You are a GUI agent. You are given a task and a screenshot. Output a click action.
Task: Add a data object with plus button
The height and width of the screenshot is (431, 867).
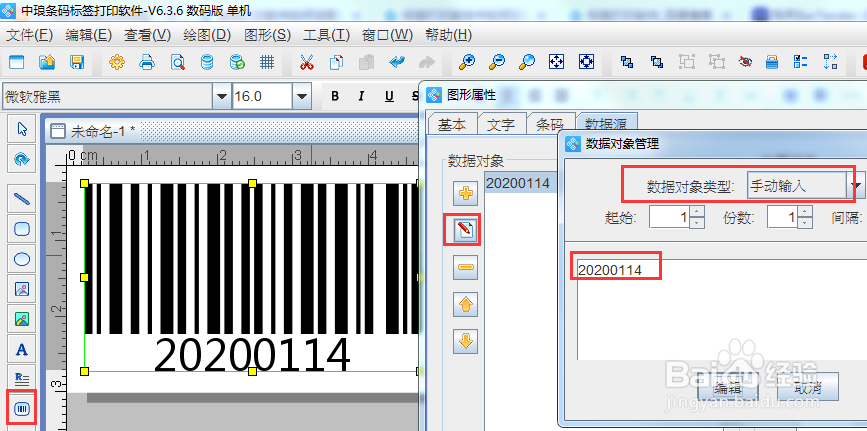click(466, 194)
